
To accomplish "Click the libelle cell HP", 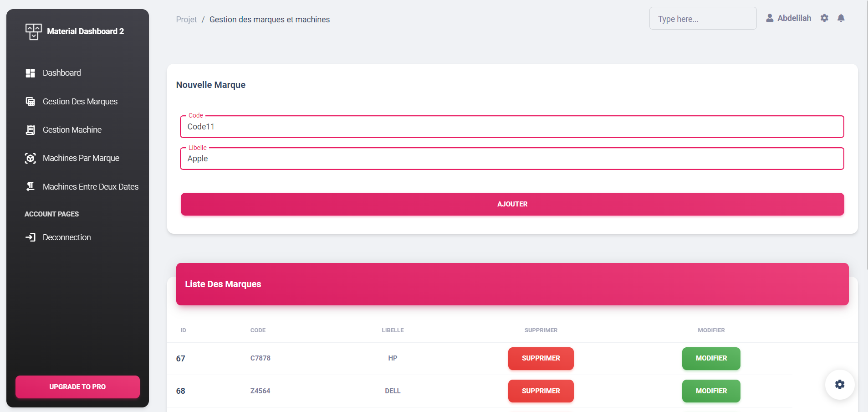I will (393, 358).
